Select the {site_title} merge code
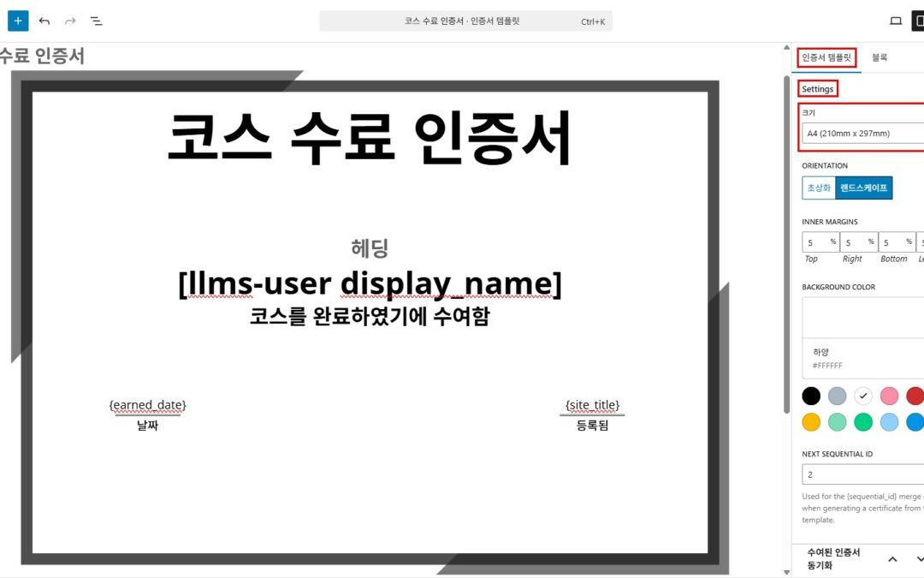This screenshot has height=578, width=924. click(592, 405)
